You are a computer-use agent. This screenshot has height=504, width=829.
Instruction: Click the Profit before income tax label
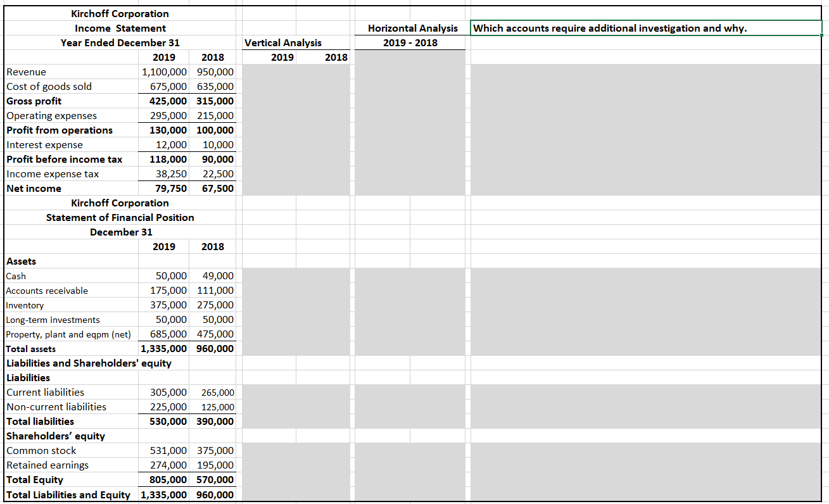pos(64,160)
